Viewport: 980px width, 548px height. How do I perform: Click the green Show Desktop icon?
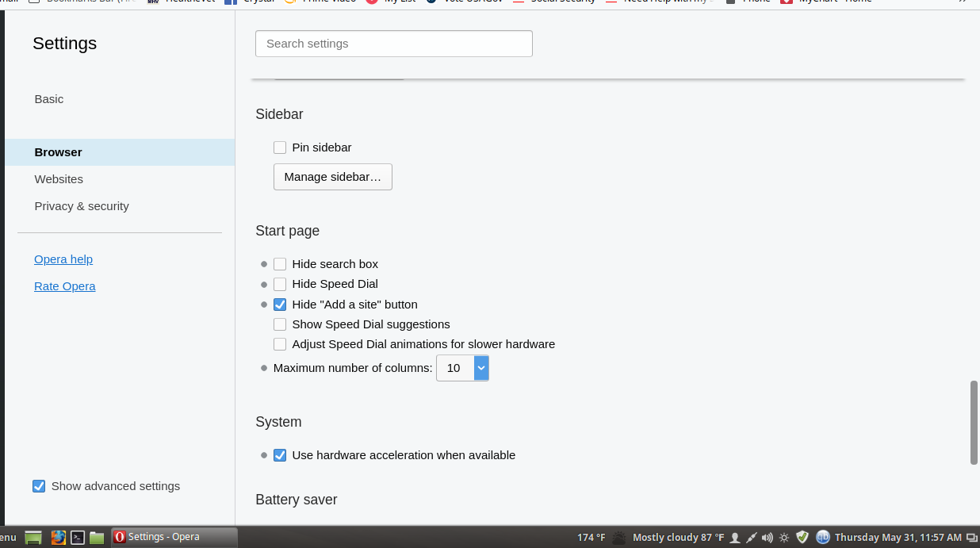(x=33, y=538)
